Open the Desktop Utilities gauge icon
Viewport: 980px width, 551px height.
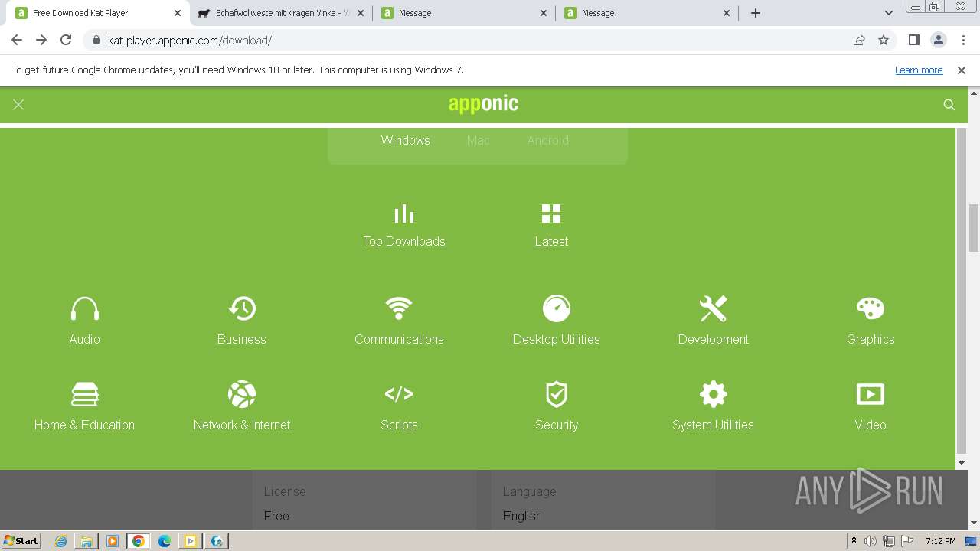coord(557,308)
